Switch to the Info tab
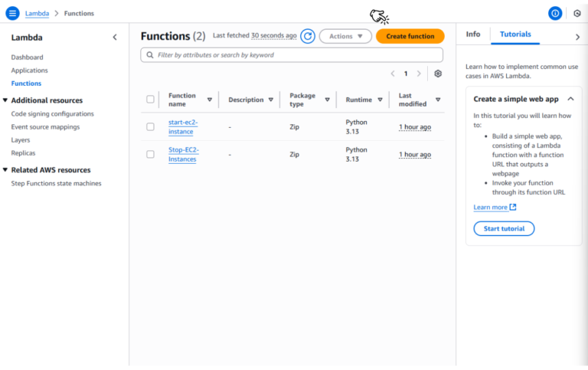Image resolution: width=588 pixels, height=370 pixels. [x=473, y=34]
